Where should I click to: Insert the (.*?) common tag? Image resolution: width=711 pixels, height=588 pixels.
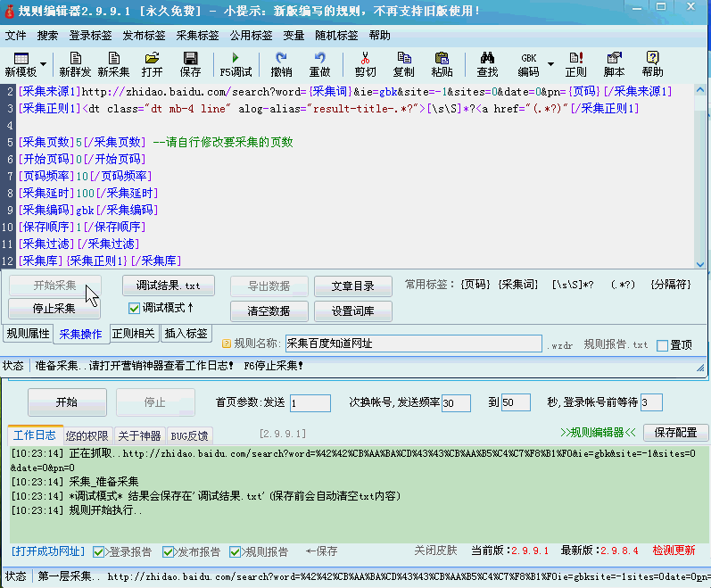click(623, 285)
